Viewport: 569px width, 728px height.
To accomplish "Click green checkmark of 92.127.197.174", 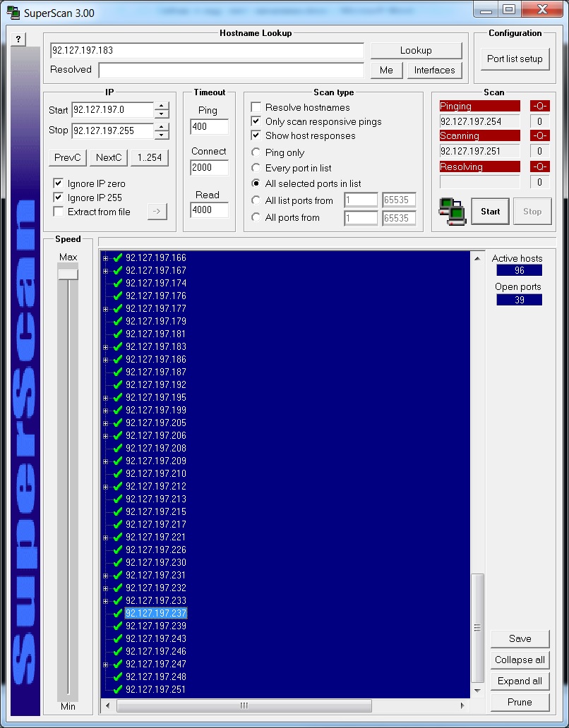I will coord(117,283).
